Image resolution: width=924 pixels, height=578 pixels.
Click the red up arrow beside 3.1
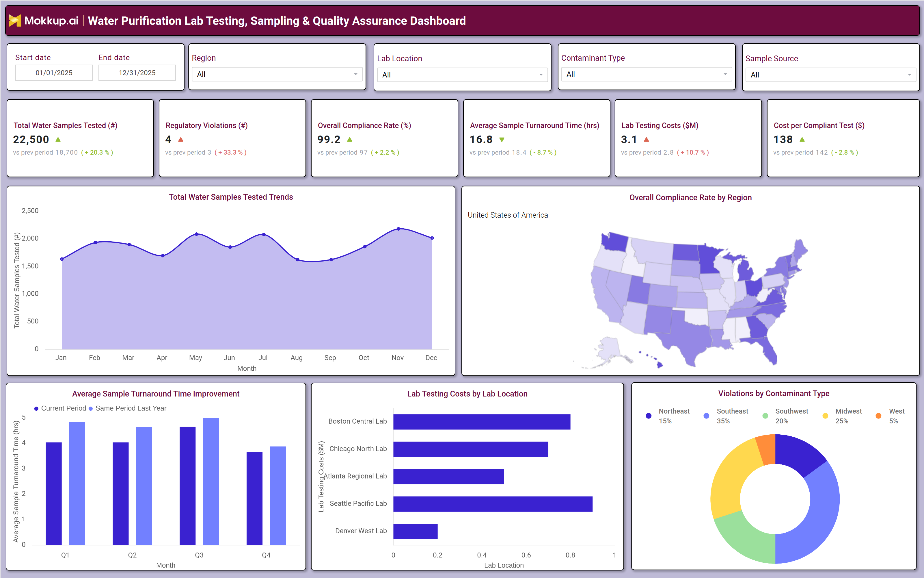647,140
